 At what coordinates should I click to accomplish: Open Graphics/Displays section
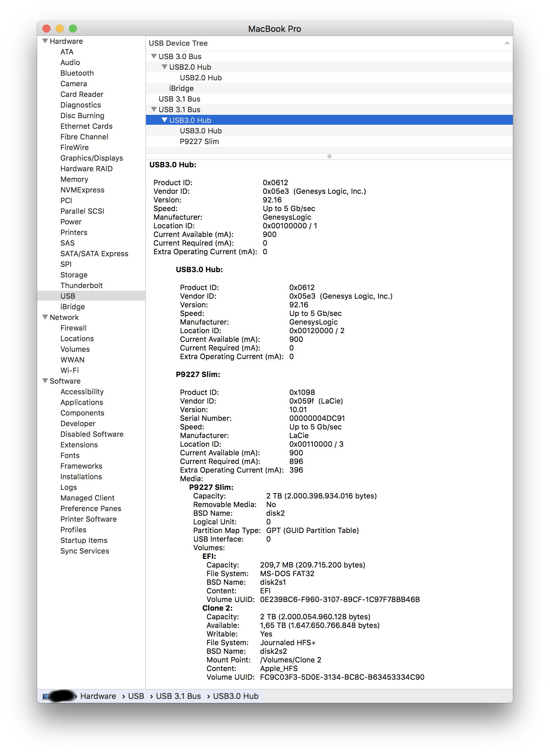pyautogui.click(x=92, y=158)
